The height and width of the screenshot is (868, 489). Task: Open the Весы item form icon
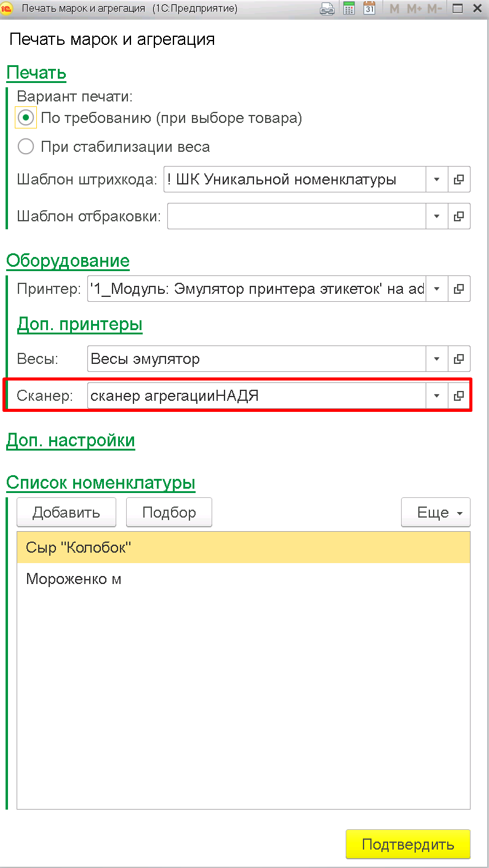coord(458,359)
